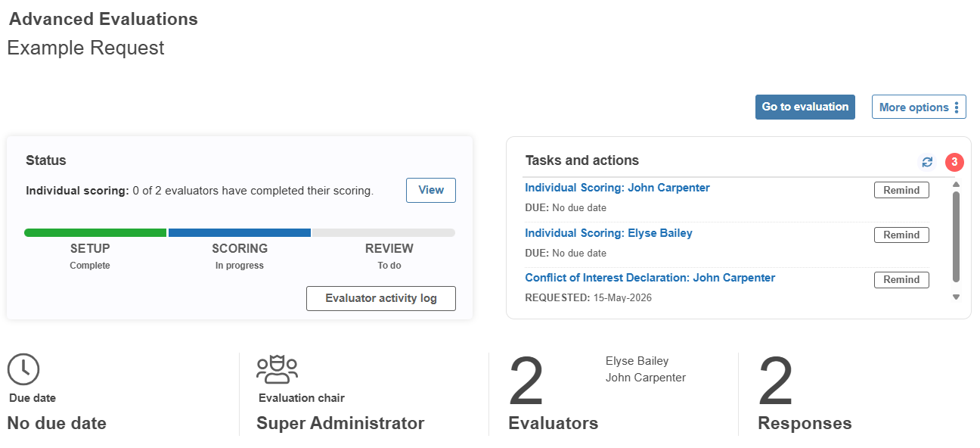Click the scroll up arrow in tasks list
The image size is (980, 448).
click(x=956, y=185)
